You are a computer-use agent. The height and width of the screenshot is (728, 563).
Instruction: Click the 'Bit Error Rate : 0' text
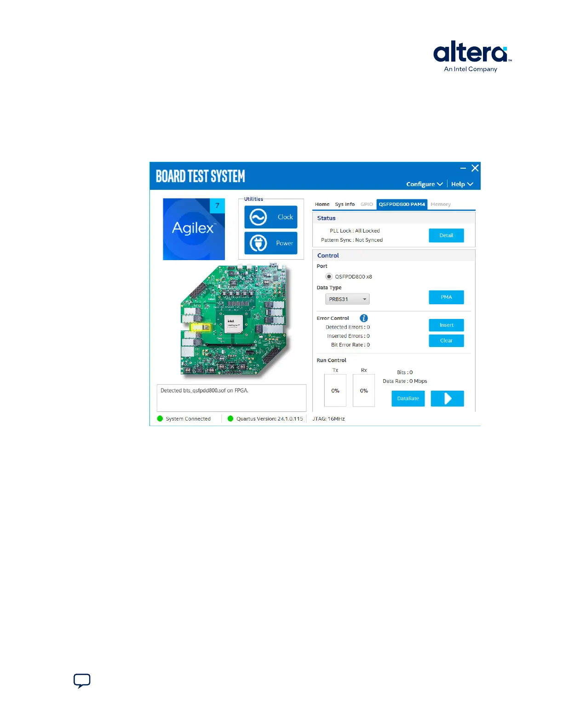[350, 345]
